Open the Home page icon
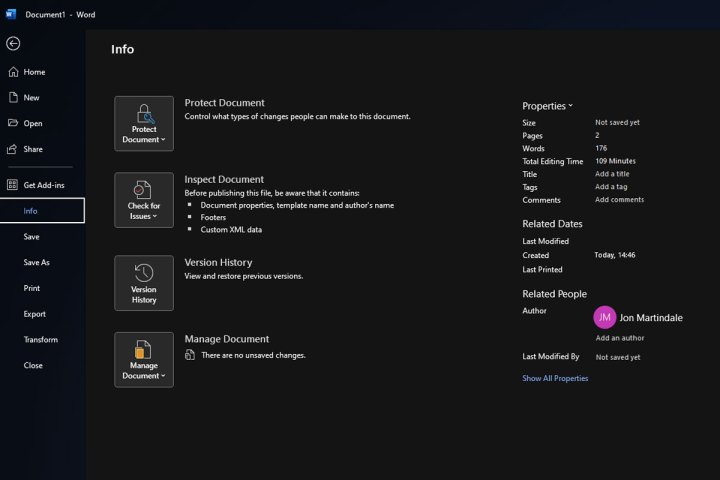The height and width of the screenshot is (480, 720). point(13,72)
